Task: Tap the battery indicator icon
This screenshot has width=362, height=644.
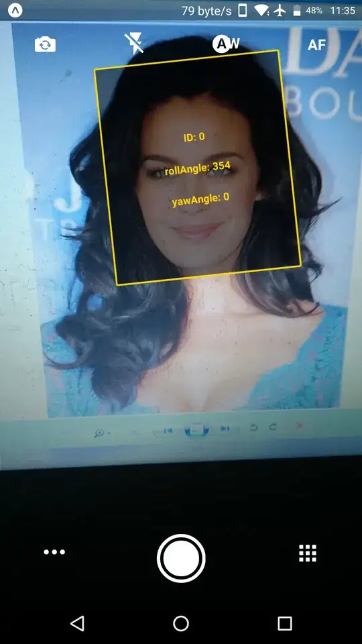Action: [297, 11]
